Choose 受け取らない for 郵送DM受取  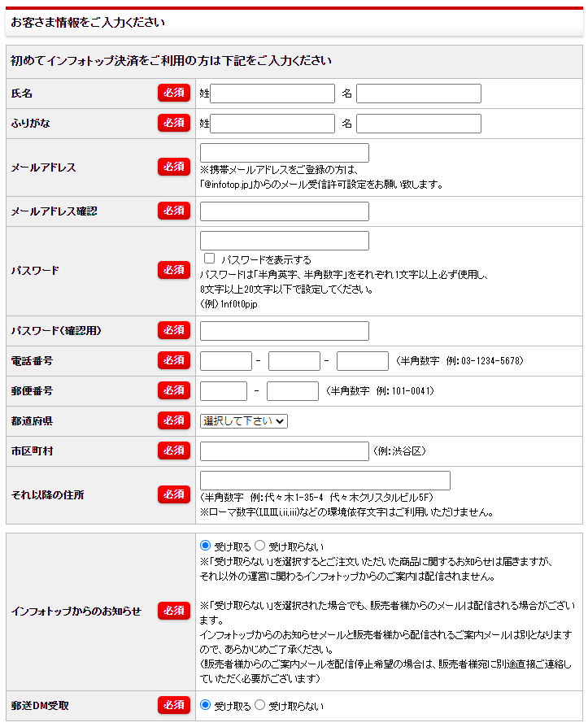point(260,705)
